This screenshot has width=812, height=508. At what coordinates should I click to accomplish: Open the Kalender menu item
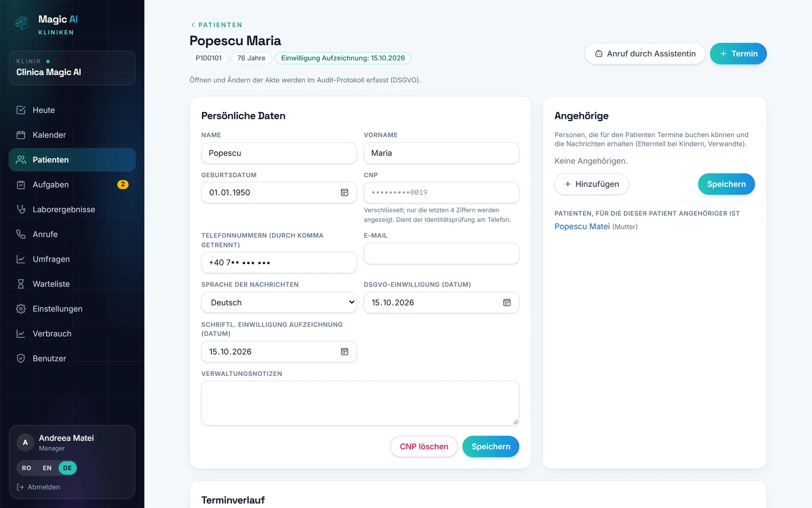click(x=72, y=135)
